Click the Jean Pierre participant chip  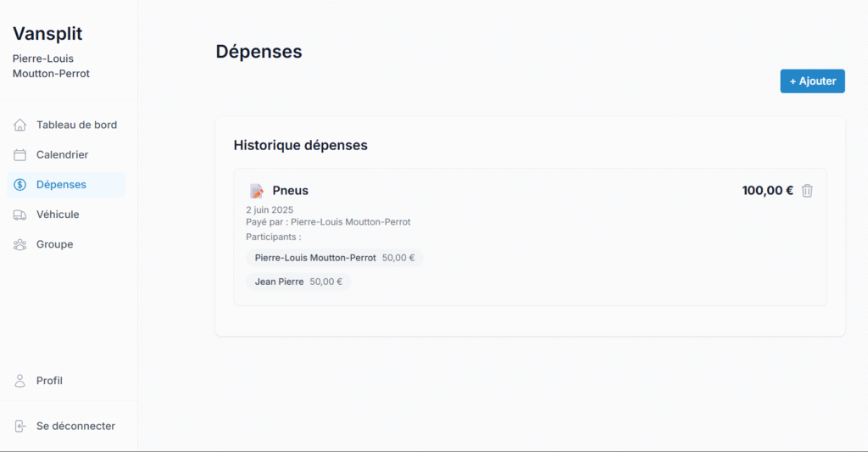[x=298, y=282]
